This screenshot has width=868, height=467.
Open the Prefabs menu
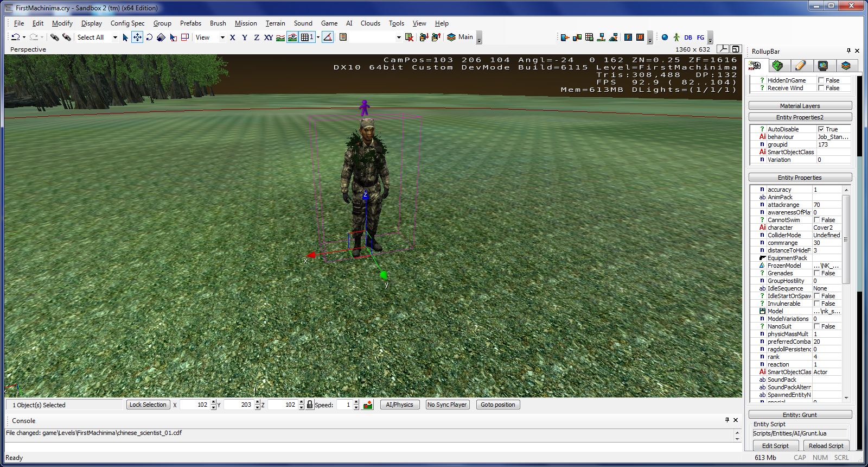(190, 23)
